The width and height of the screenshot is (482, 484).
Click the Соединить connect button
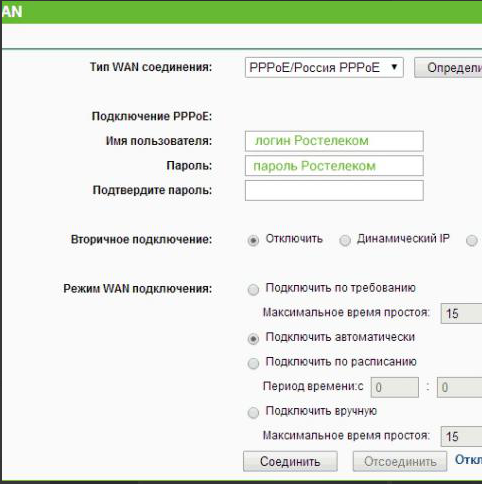(x=290, y=462)
